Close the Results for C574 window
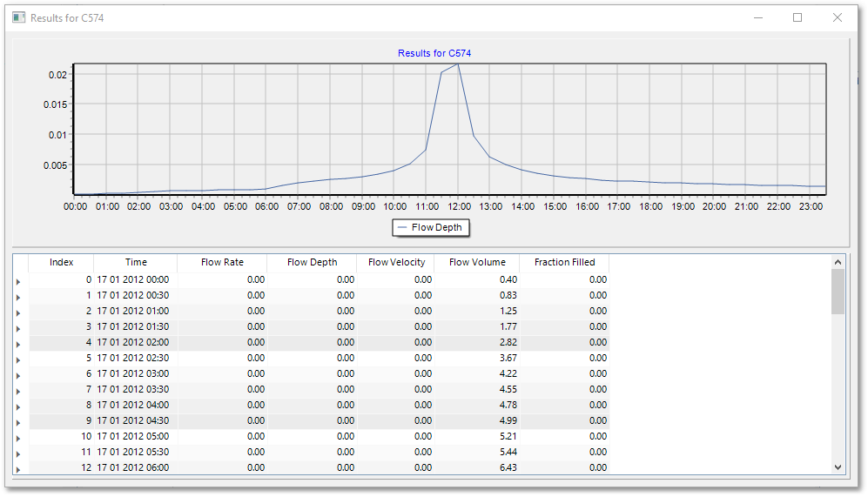 pyautogui.click(x=838, y=17)
